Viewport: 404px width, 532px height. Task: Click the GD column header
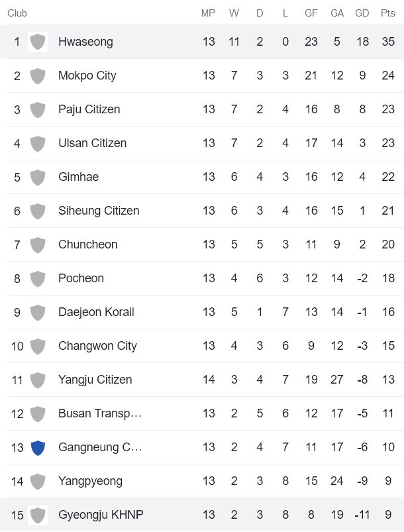(362, 13)
